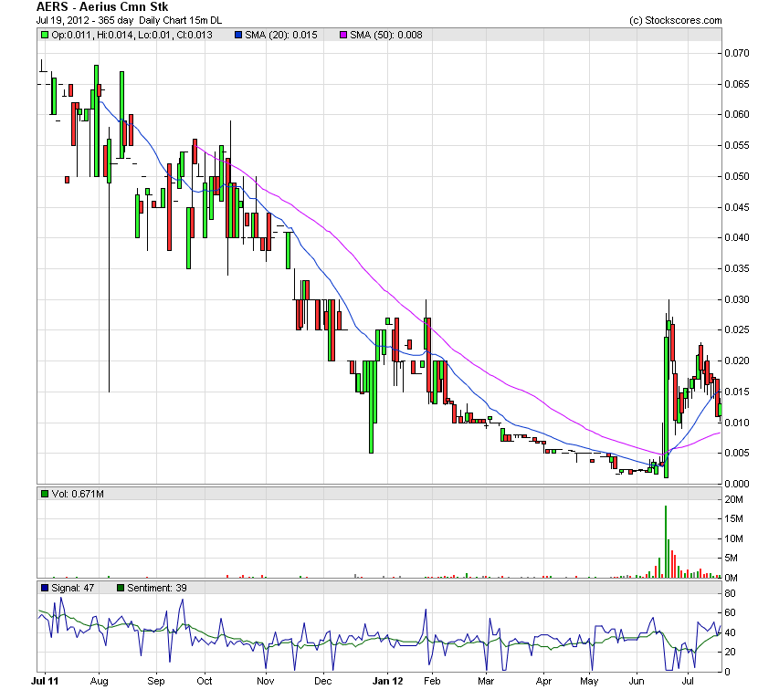Click the long green late-December candle dropping to 0.005
Image resolution: width=758 pixels, height=700 pixels.
372,407
